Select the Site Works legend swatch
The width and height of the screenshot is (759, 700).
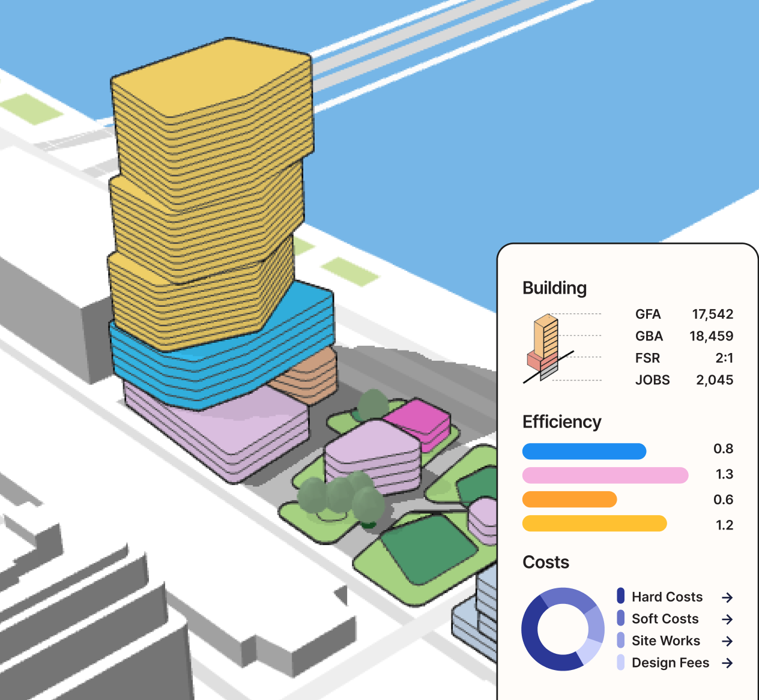621,641
